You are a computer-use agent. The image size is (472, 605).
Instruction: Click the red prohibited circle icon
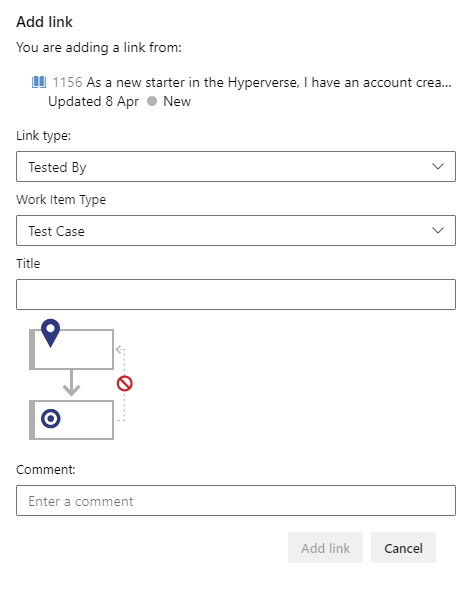coord(125,384)
